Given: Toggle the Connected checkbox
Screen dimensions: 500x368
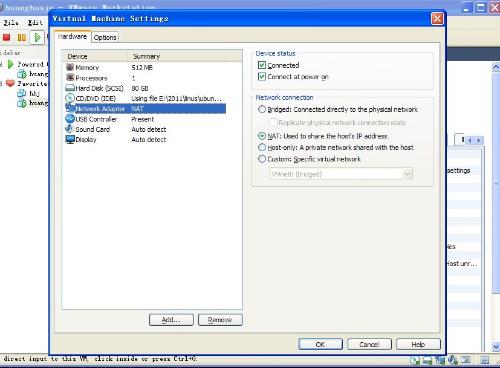Looking at the screenshot, I should click(262, 65).
